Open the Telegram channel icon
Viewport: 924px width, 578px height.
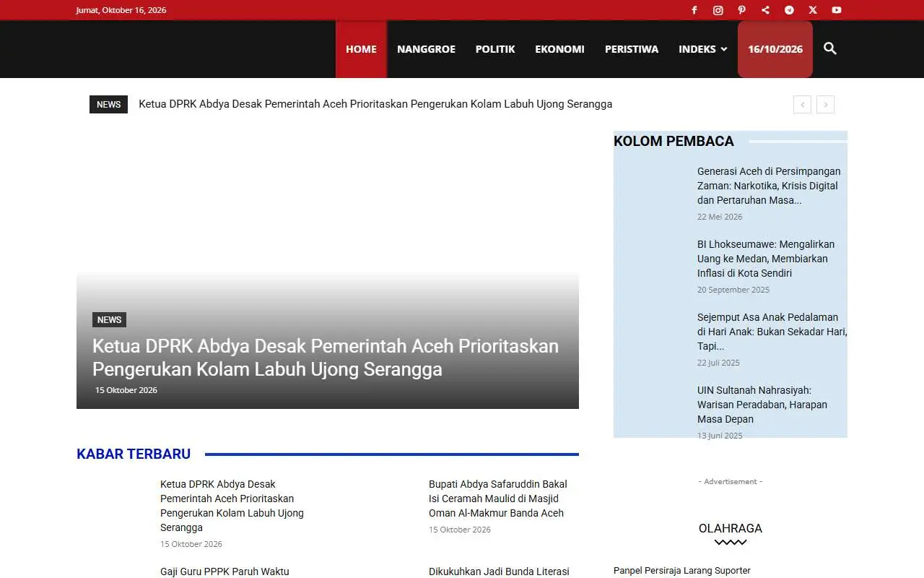(789, 10)
